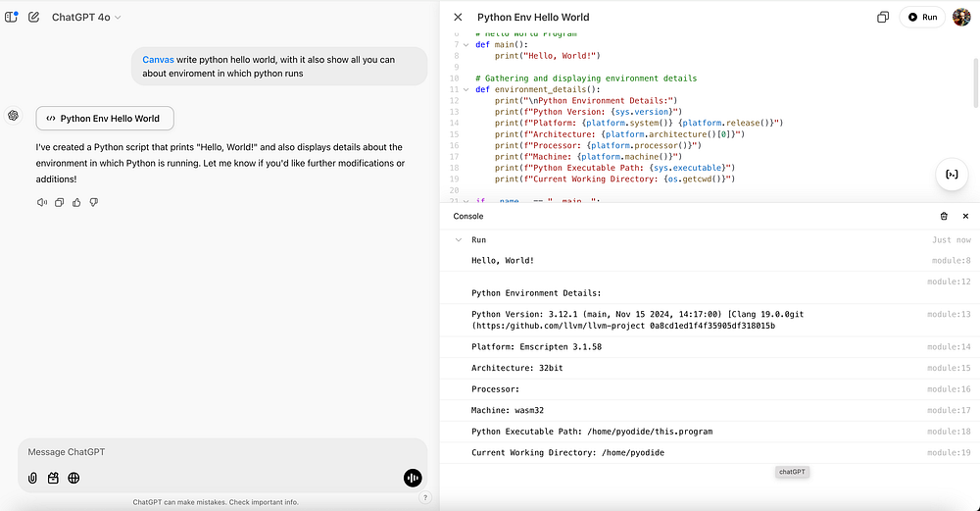Collapse the environment_details function fold arrow
This screenshot has width=980, height=511.
[465, 90]
